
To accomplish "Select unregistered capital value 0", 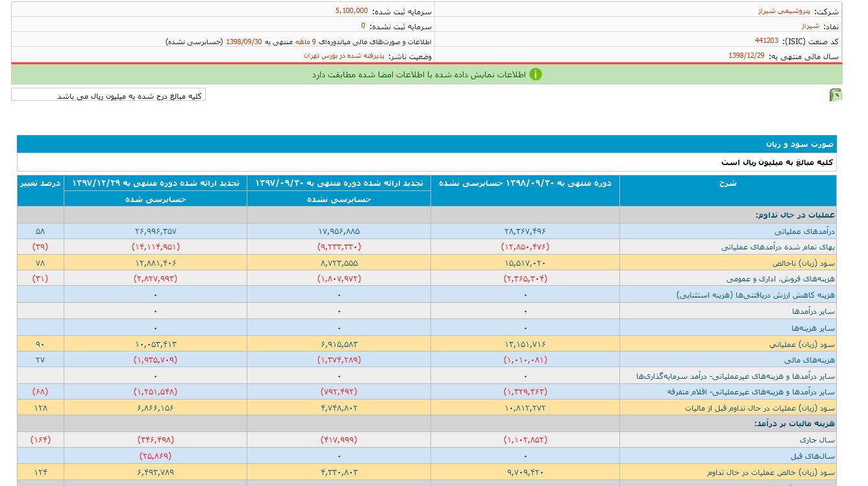I will (x=363, y=26).
